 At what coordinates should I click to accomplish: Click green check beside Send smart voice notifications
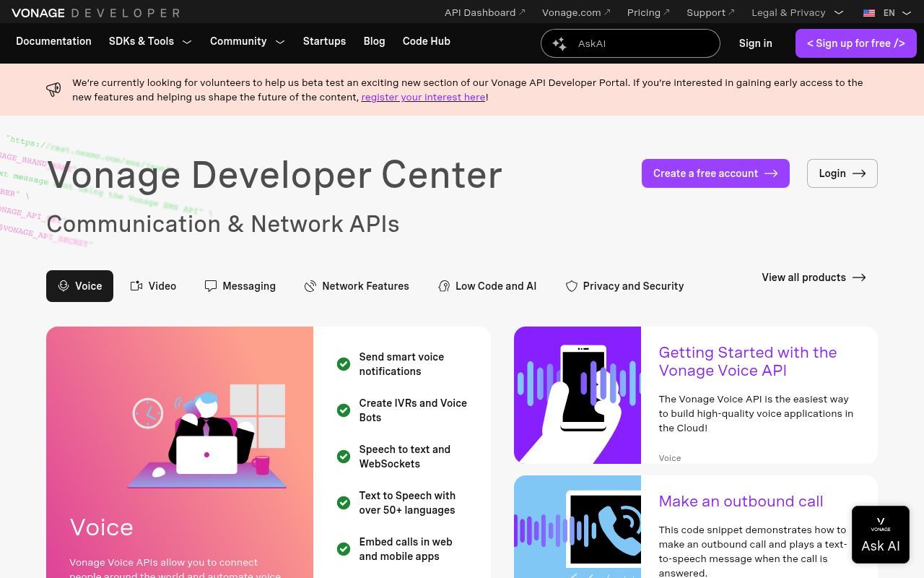tap(344, 364)
